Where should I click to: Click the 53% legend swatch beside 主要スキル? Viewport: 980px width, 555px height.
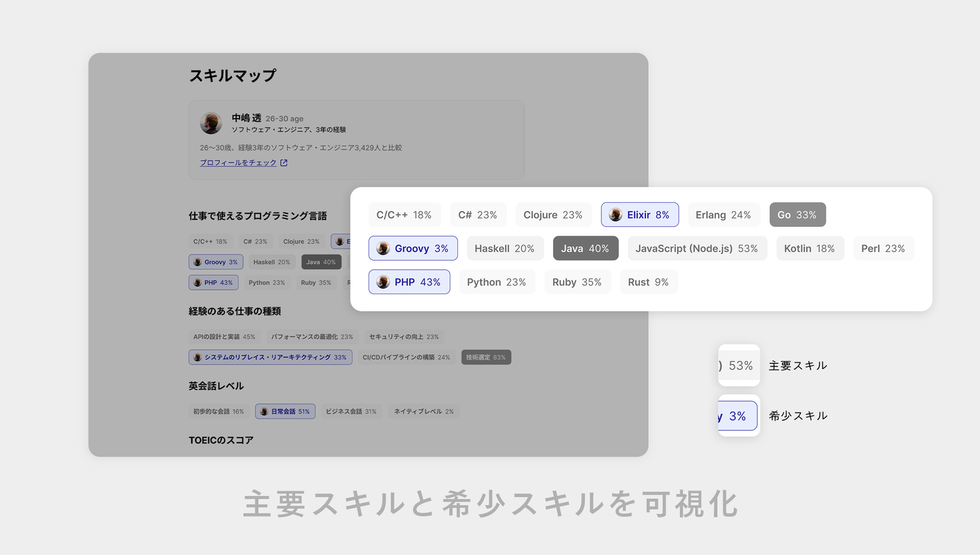click(x=739, y=366)
